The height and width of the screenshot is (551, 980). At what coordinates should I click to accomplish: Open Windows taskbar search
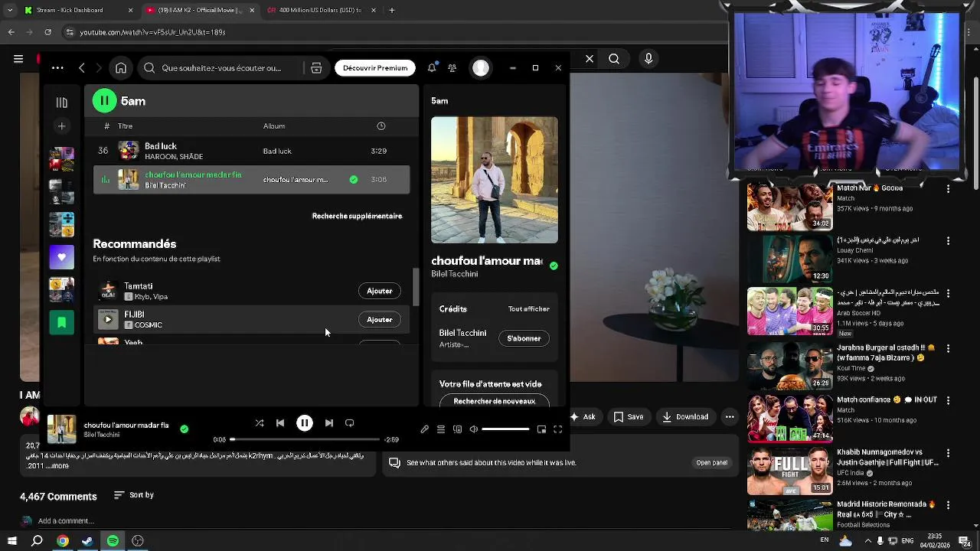click(37, 541)
